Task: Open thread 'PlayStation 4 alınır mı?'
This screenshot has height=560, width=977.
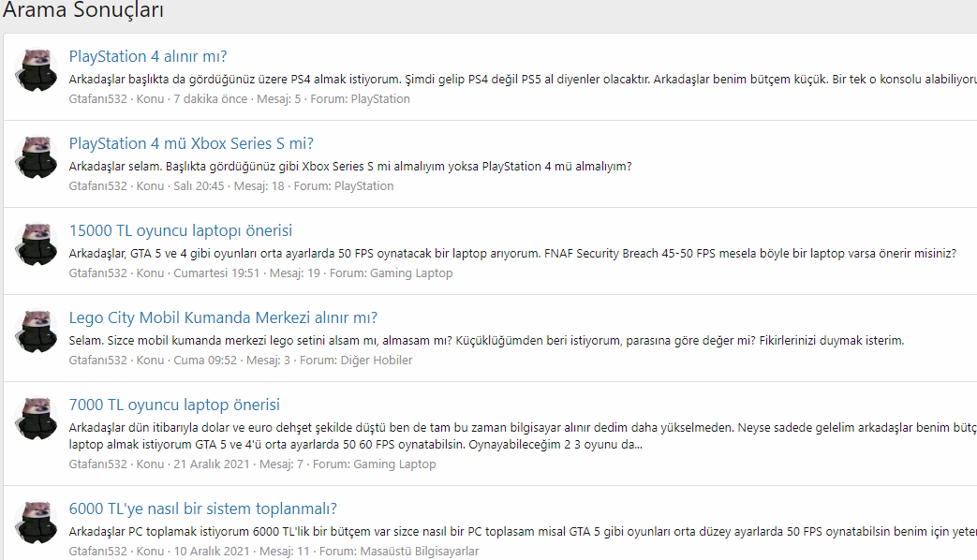Action: [148, 57]
